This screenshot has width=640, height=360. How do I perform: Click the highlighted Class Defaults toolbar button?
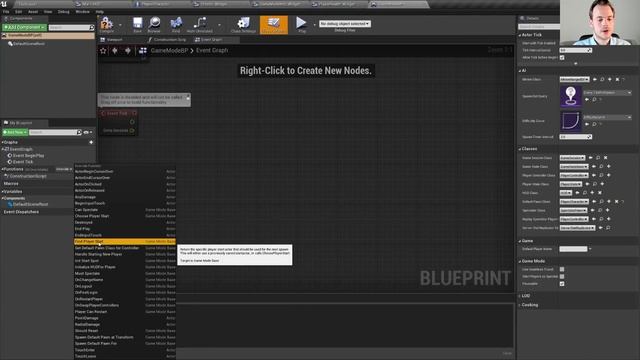click(274, 25)
